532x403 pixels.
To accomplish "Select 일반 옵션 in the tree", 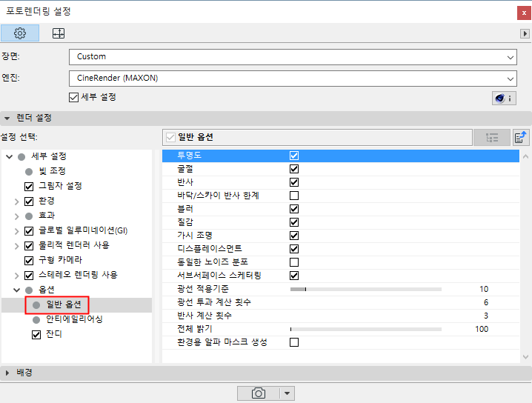I will pyautogui.click(x=64, y=304).
